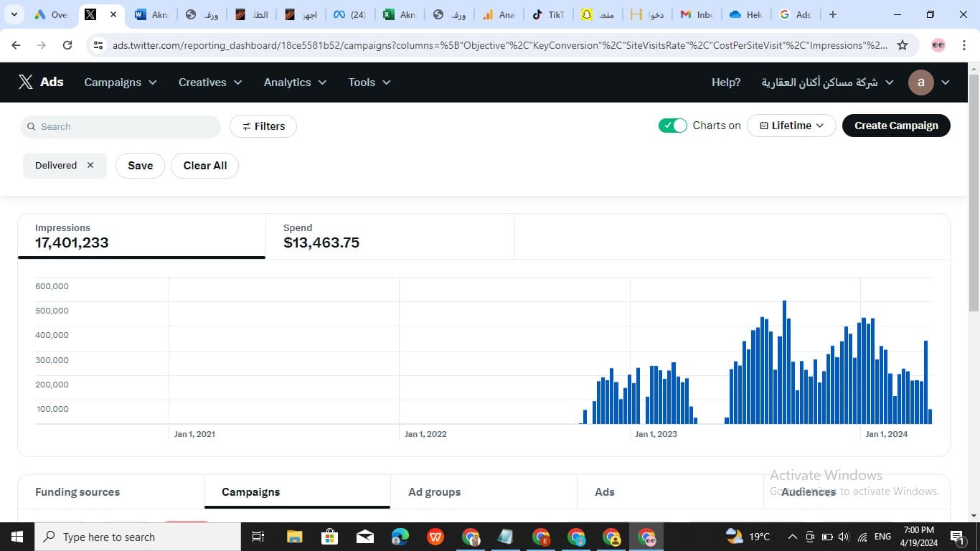Image resolution: width=980 pixels, height=551 pixels.
Task: Bookmark this page with star icon
Action: pyautogui.click(x=903, y=45)
